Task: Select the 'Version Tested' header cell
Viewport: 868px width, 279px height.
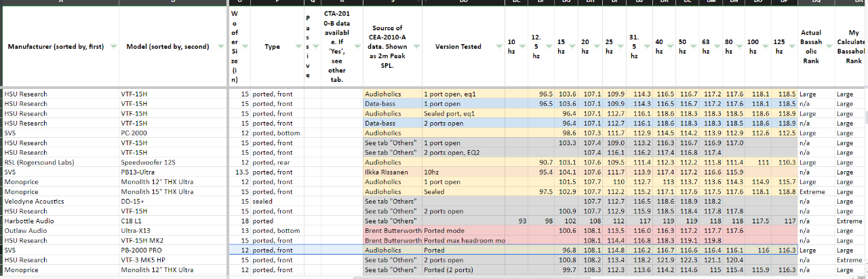Action: (463, 47)
